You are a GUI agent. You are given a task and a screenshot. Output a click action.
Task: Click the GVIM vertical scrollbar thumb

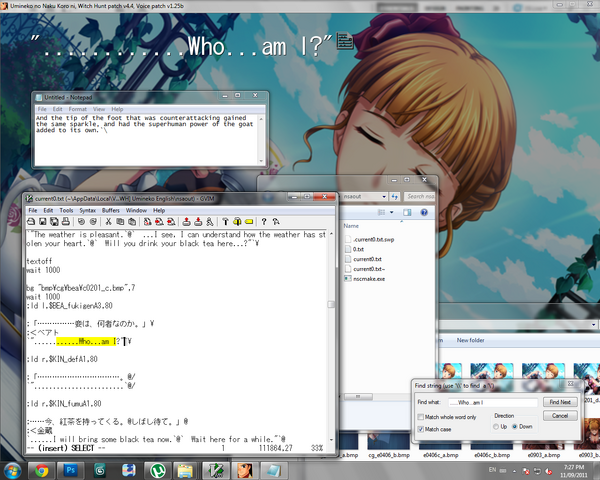(331, 304)
